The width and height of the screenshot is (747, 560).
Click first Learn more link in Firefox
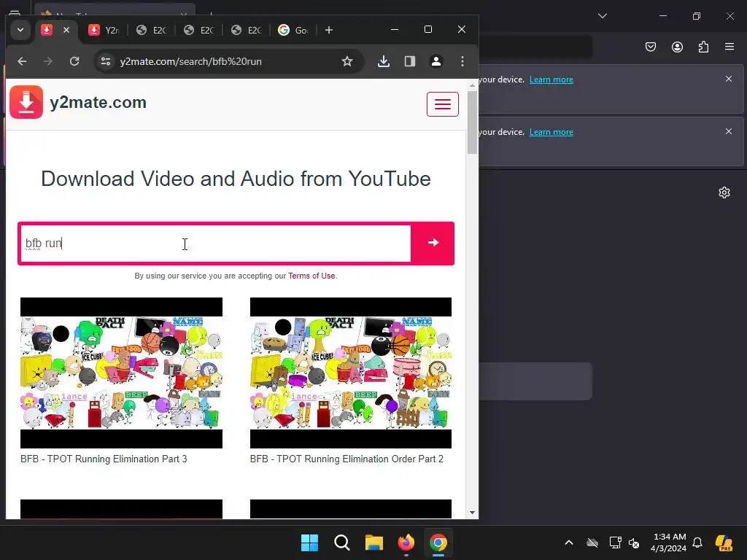tap(551, 79)
